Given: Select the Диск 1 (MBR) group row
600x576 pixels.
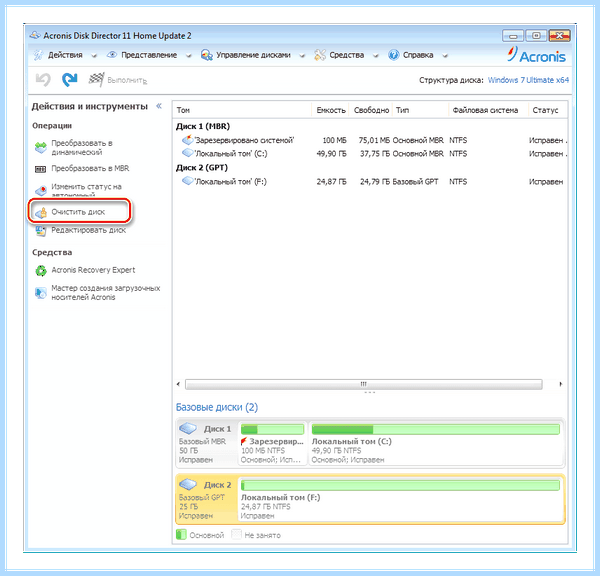Looking at the screenshot, I should 203,126.
